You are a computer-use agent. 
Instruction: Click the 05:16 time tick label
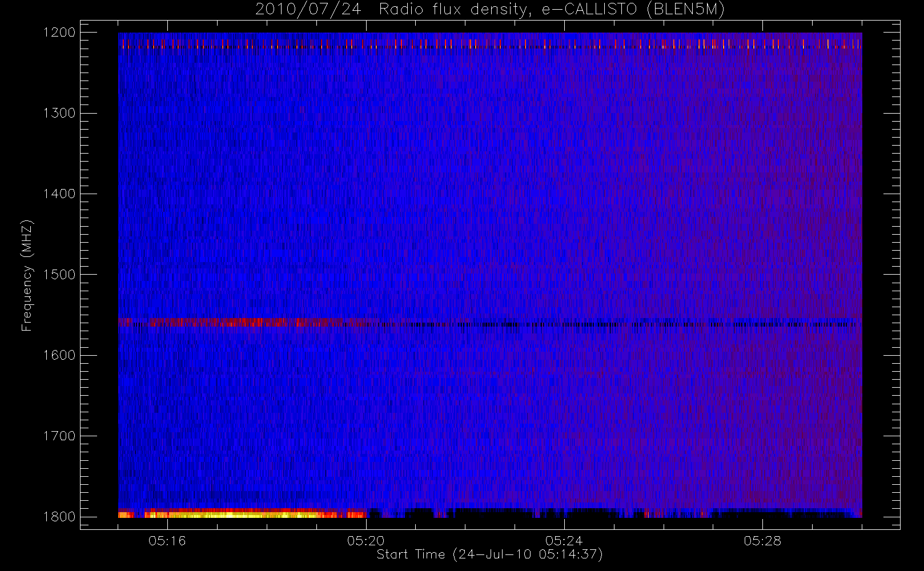click(x=167, y=541)
